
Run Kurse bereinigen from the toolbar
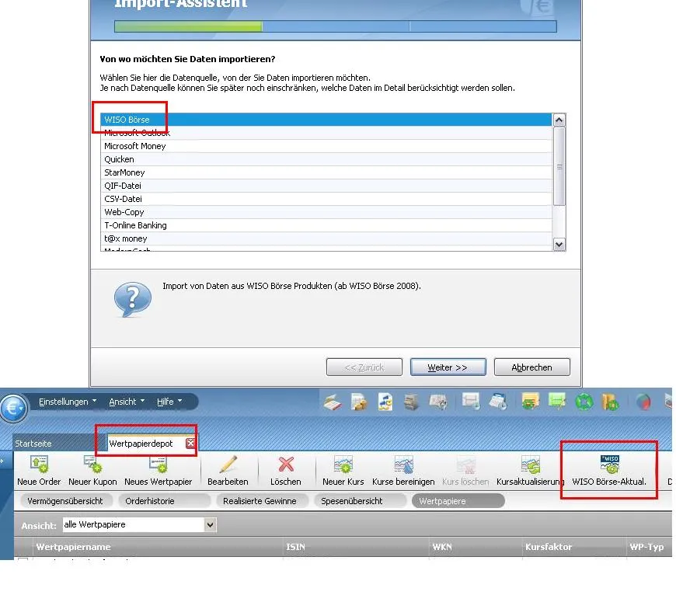click(x=403, y=465)
